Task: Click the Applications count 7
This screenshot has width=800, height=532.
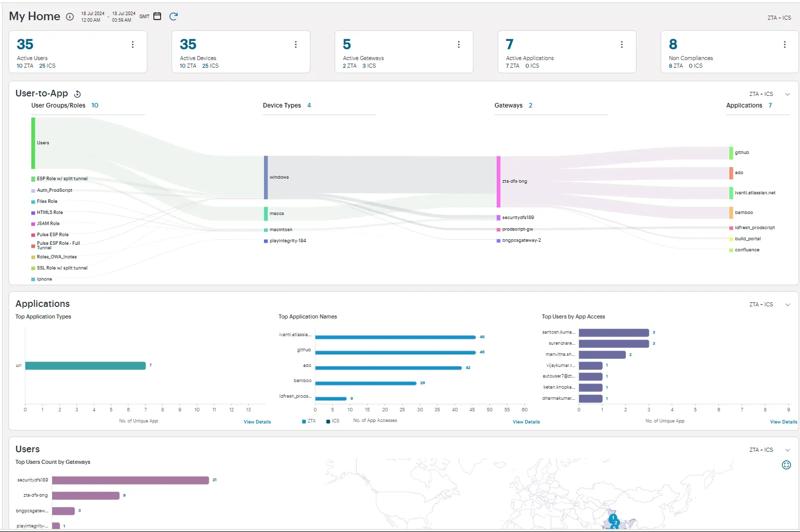Action: click(770, 105)
